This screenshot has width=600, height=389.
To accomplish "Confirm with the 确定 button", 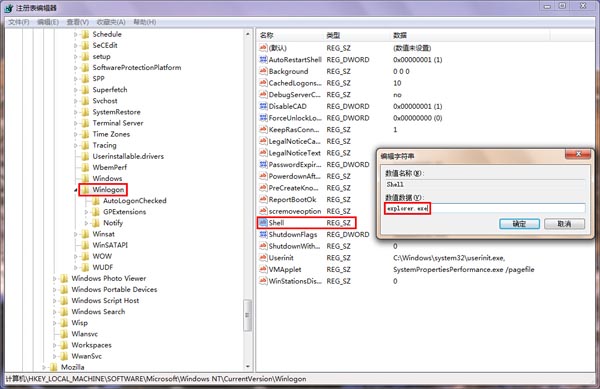I will click(x=519, y=224).
